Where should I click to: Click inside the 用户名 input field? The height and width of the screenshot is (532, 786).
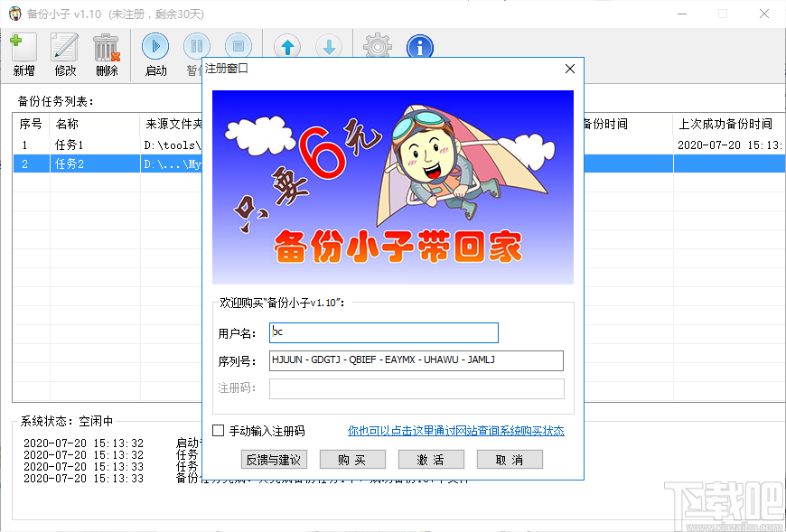383,332
